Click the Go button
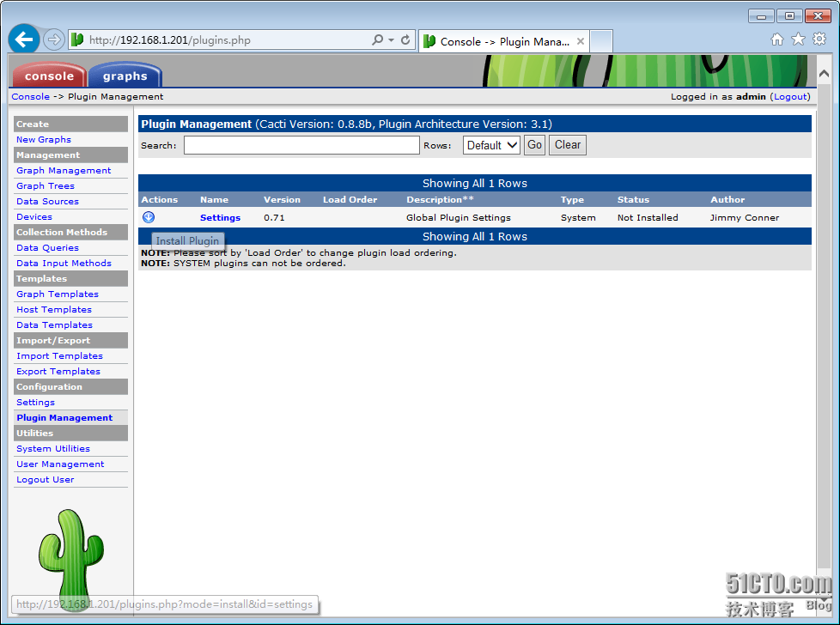 [534, 145]
